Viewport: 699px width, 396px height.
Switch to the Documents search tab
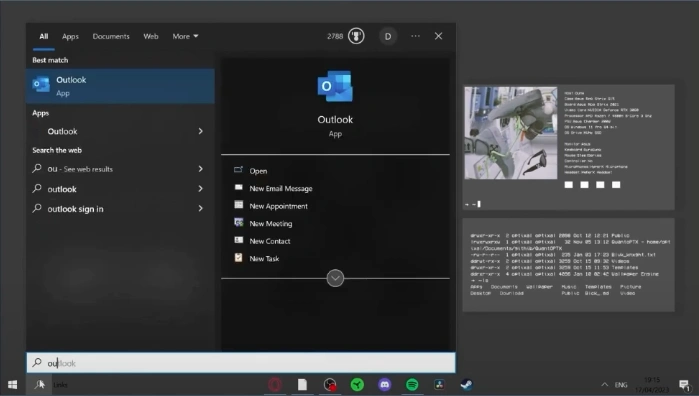[111, 37]
